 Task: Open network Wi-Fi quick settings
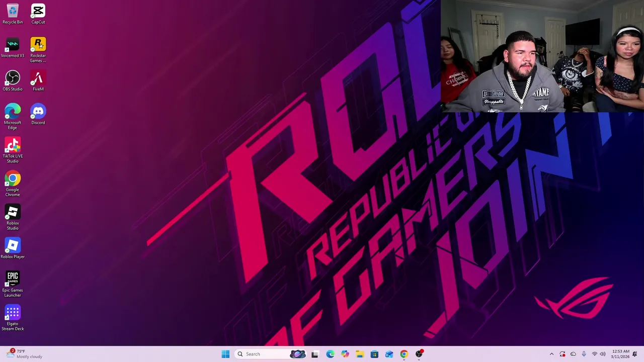(x=594, y=354)
